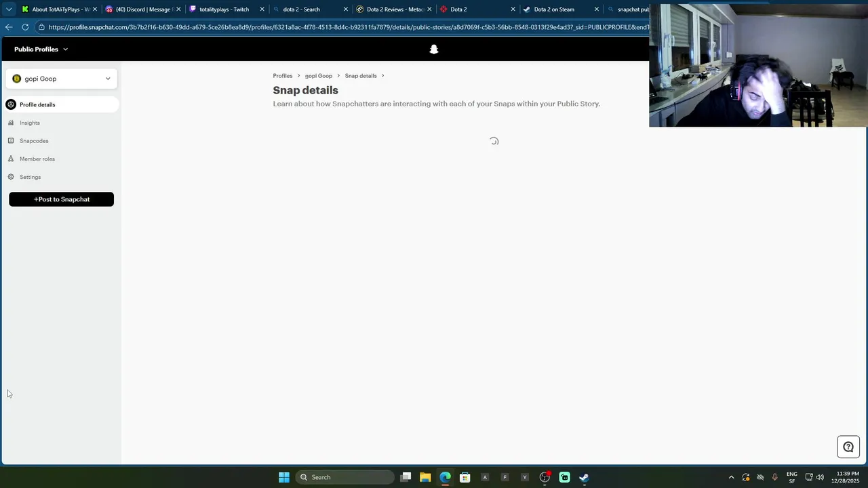Close the dota 2 Search tab
Viewport: 868px width, 488px height.
346,9
